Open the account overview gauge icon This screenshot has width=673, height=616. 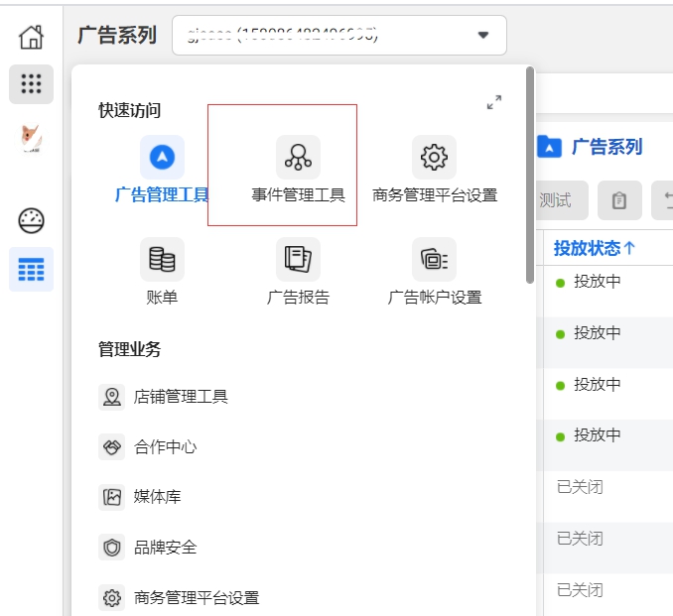[31, 221]
